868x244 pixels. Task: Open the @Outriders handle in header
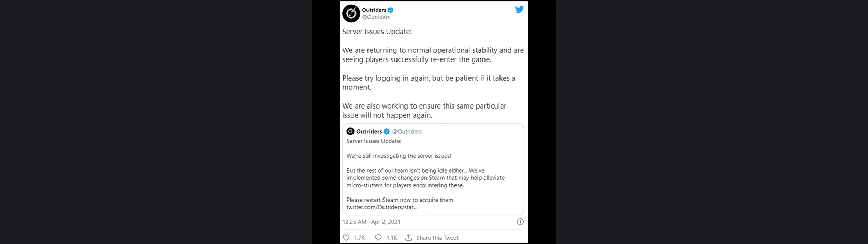(x=376, y=17)
